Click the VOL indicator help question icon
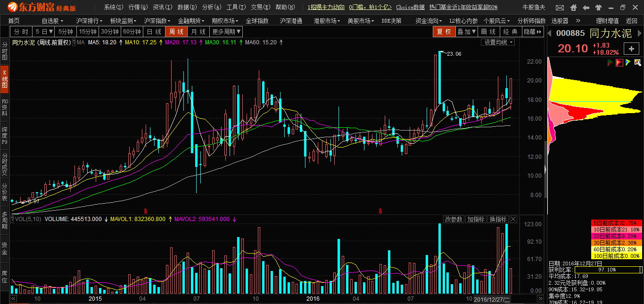This screenshot has height=304, width=644. click(x=13, y=219)
